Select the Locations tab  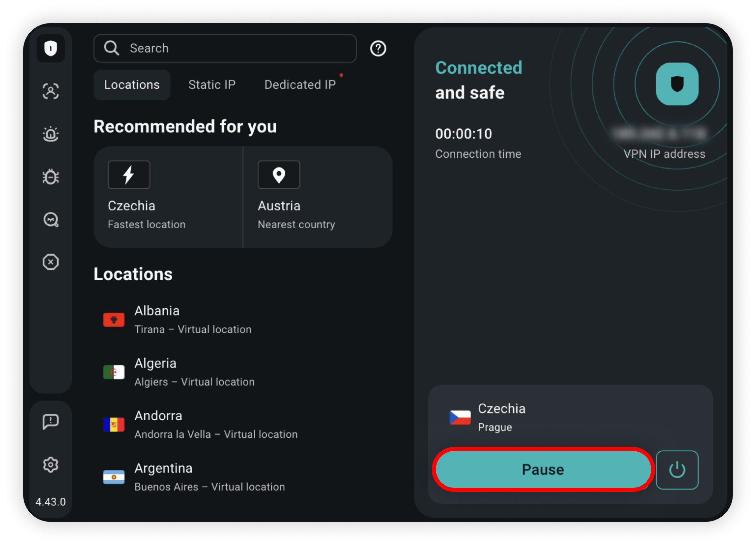pyautogui.click(x=132, y=84)
